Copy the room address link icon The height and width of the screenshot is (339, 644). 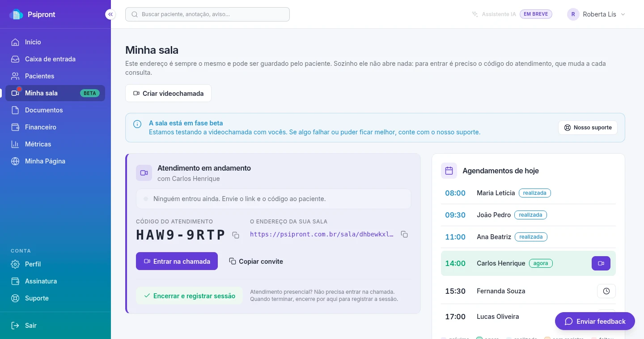click(x=404, y=234)
